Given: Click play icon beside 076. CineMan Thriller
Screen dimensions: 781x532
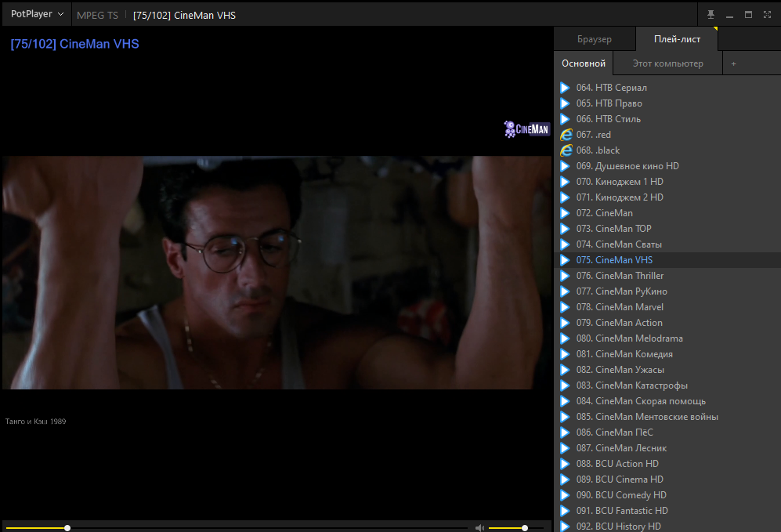Looking at the screenshot, I should (x=565, y=276).
